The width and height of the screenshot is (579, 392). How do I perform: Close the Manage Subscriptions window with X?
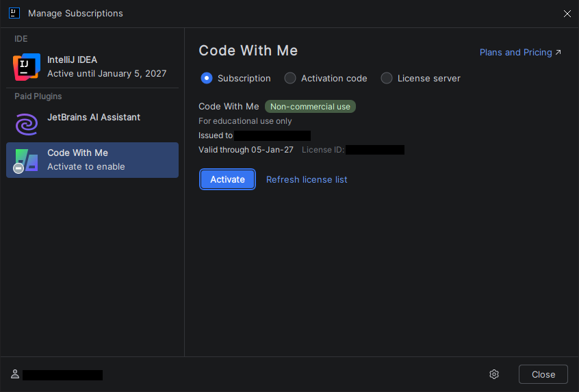567,13
